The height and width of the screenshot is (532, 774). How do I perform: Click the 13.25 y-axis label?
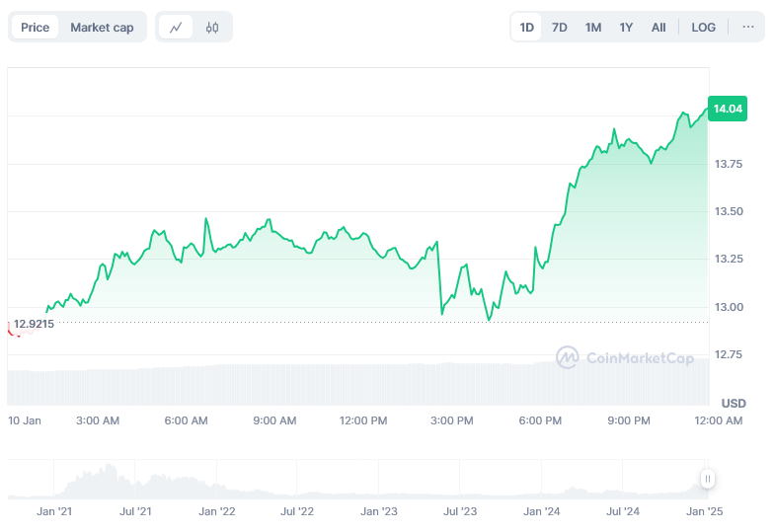(729, 259)
